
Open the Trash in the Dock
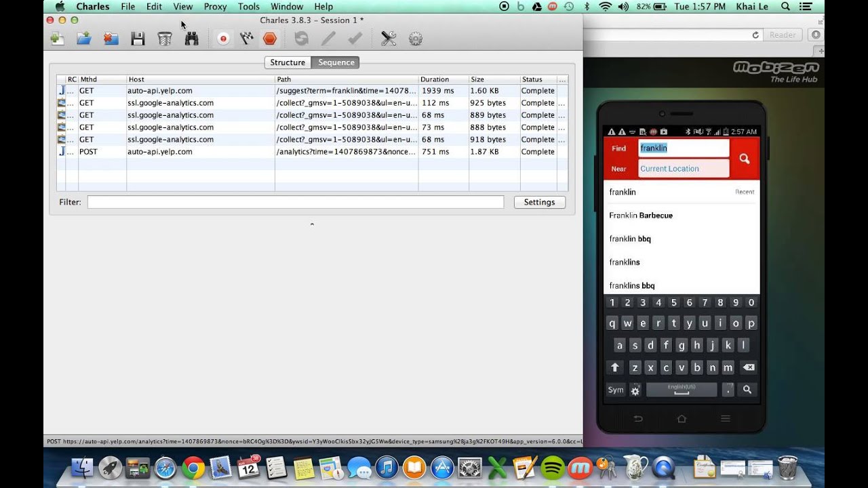[787, 468]
